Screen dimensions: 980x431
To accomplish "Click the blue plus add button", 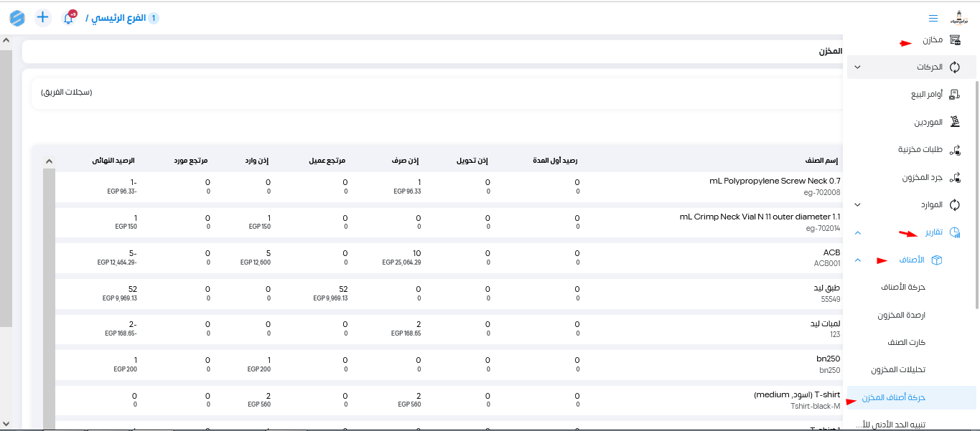I will coord(43,17).
